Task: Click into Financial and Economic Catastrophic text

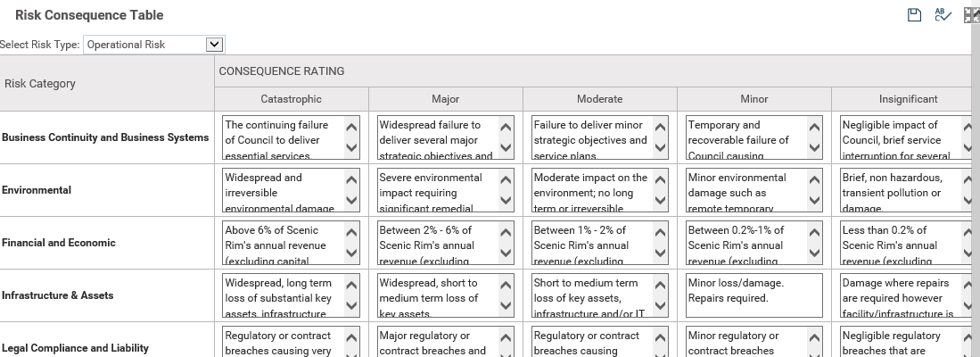Action: point(282,243)
